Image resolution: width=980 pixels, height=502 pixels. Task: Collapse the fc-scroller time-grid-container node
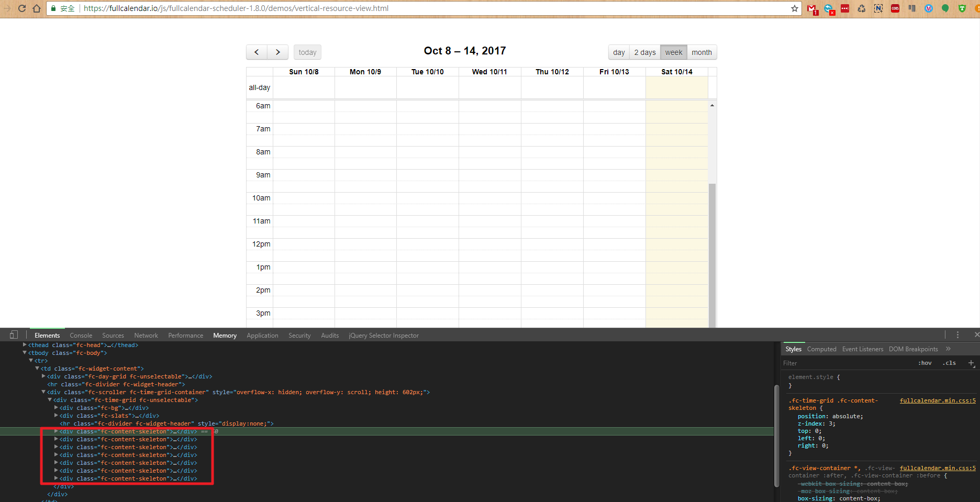coord(43,392)
